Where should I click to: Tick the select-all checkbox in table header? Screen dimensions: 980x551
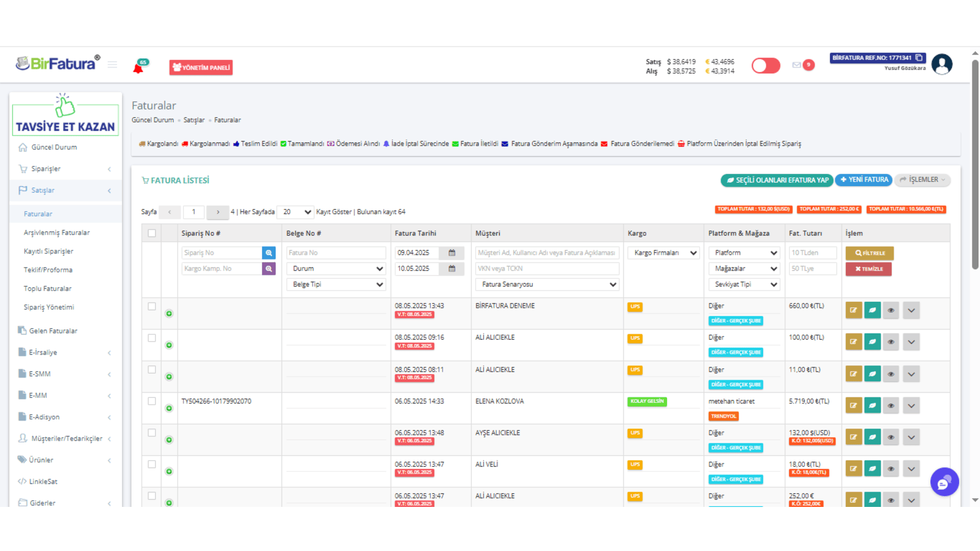[x=152, y=233]
